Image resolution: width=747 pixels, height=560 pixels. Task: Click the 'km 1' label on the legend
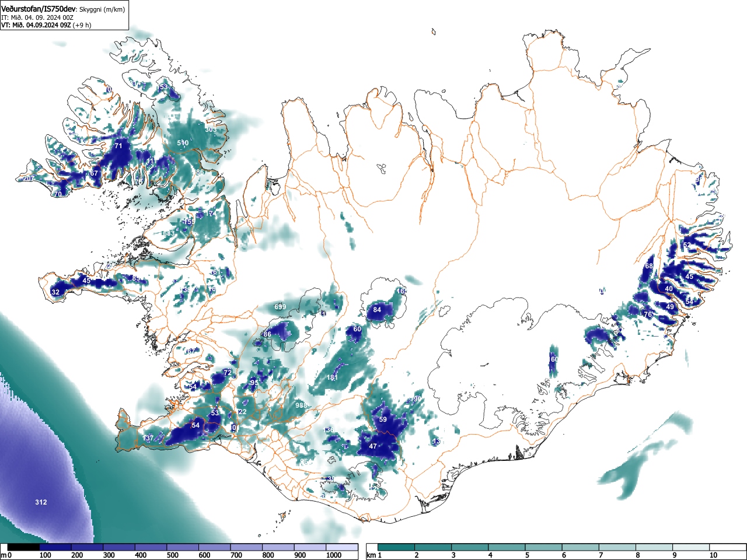pos(373,555)
